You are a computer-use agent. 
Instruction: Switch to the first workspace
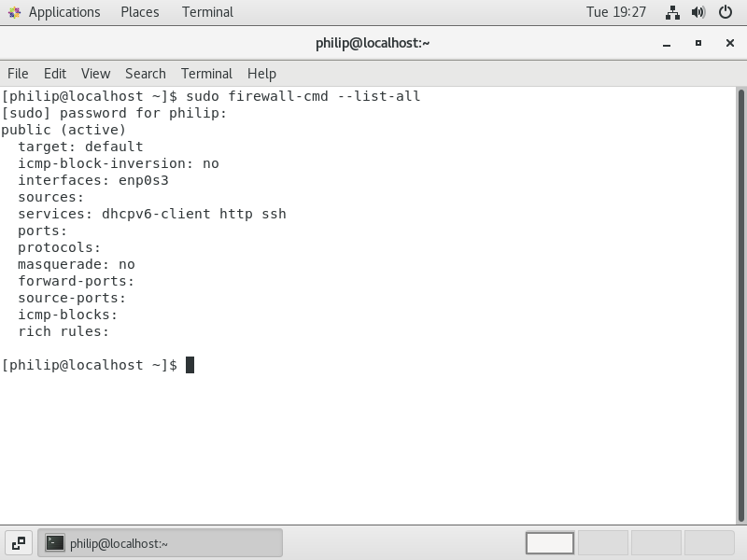tap(550, 543)
